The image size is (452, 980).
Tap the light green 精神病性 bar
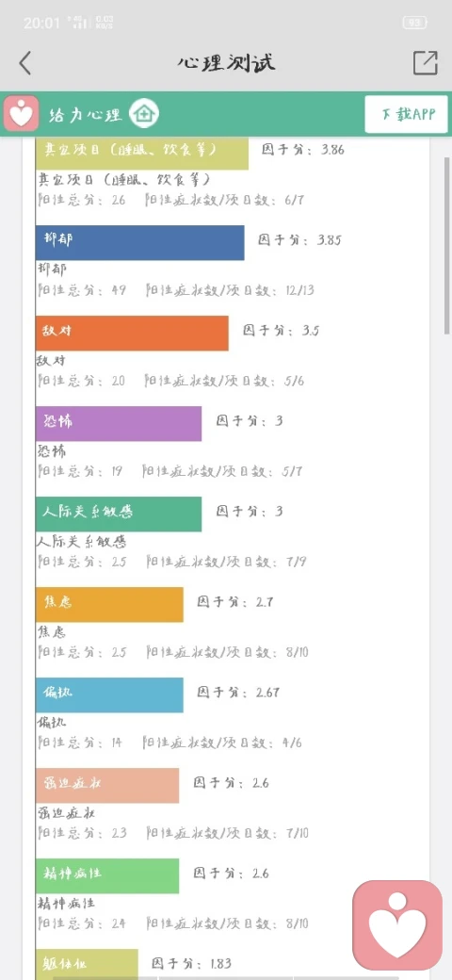(x=107, y=875)
